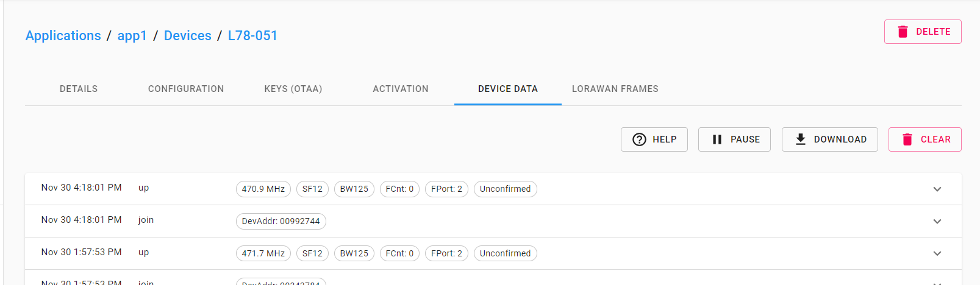Click the pause bars icon
980x285 pixels.
pos(717,139)
